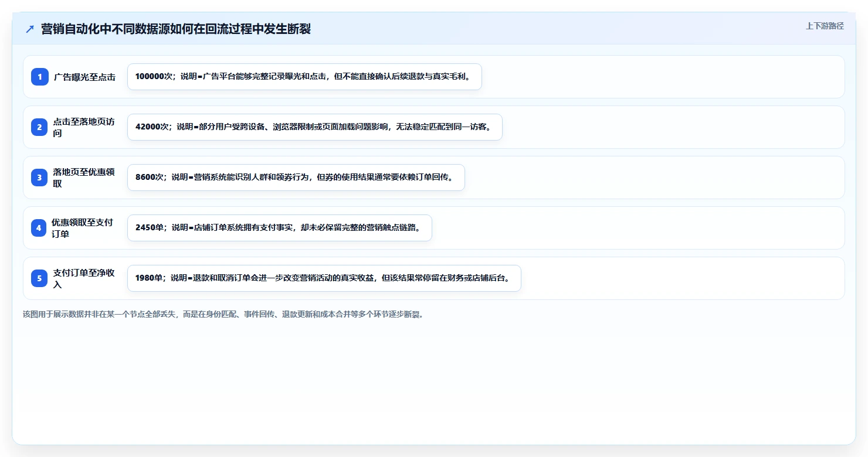The width and height of the screenshot is (868, 457).
Task: Click the 优惠领取至支付订单 step label
Action: click(83, 228)
